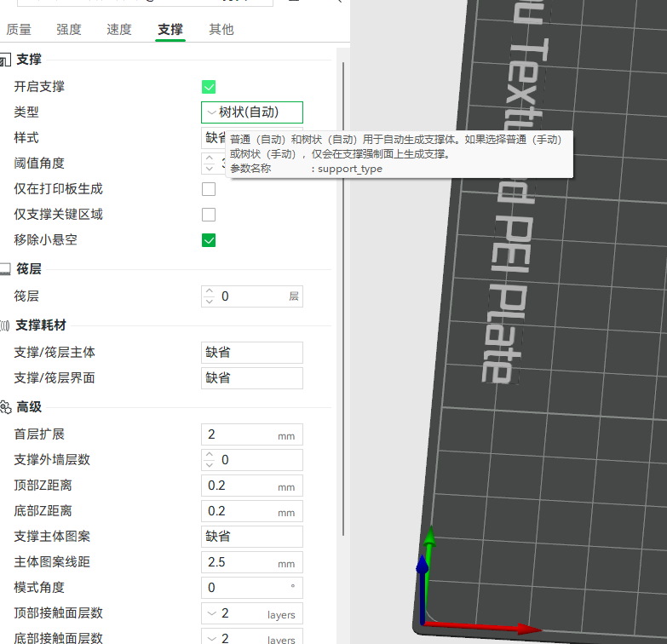Increase 筏层 layer count with up arrow
This screenshot has height=644, width=667.
[x=210, y=291]
